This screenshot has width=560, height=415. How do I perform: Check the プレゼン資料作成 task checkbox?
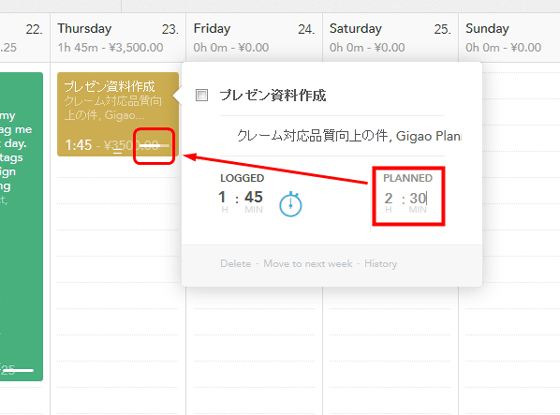pyautogui.click(x=202, y=95)
